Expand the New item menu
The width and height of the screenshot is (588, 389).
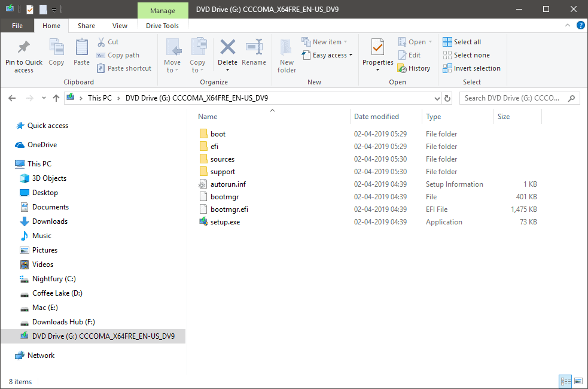coord(325,42)
